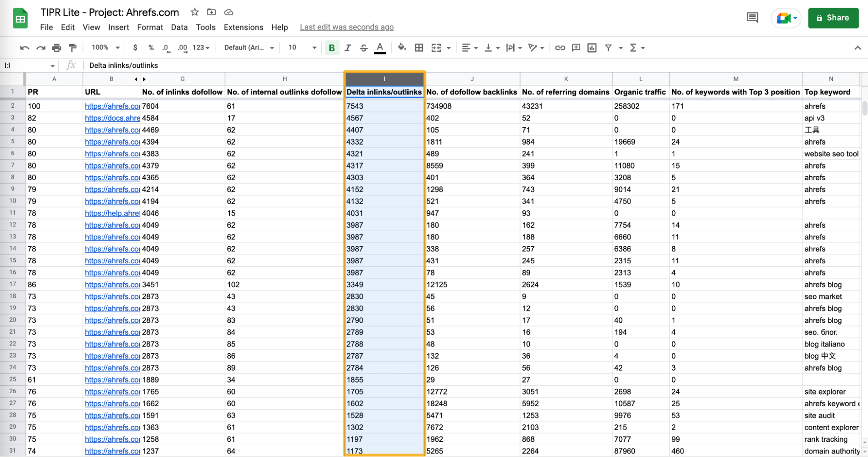Insert a chart
The image size is (868, 457).
(591, 48)
